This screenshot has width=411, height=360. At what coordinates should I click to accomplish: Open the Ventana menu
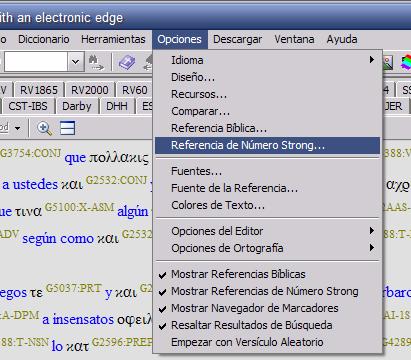click(294, 39)
